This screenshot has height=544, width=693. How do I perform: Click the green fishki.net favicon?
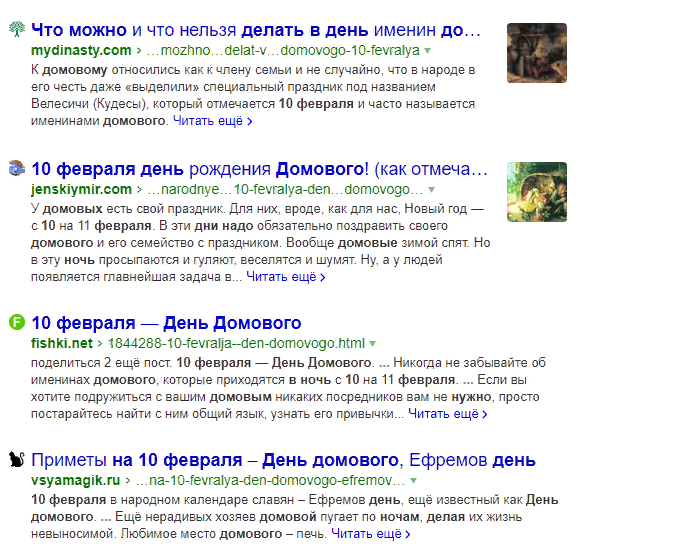(16, 323)
